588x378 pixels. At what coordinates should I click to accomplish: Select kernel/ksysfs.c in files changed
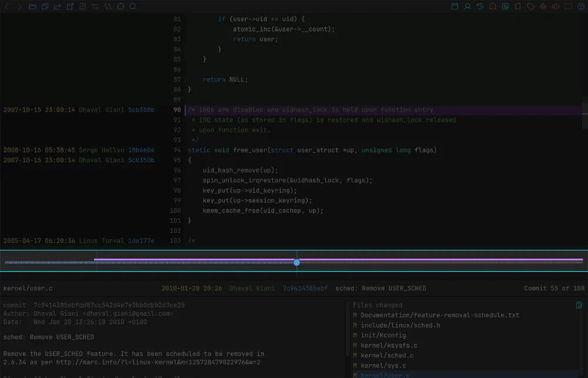coord(389,346)
